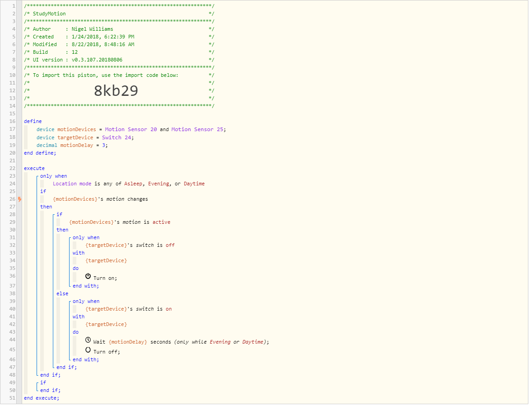Click the only while Evening or Daytime restriction
The height and width of the screenshot is (406, 532).
pos(221,343)
